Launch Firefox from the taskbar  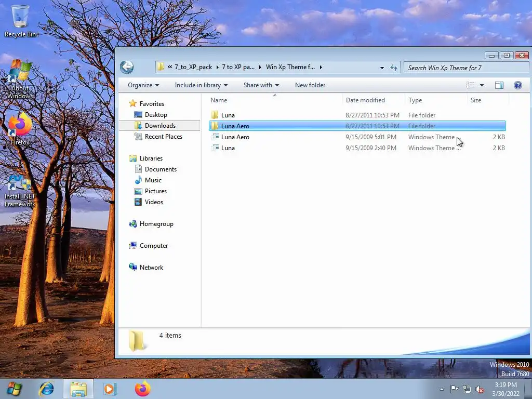[x=142, y=389]
